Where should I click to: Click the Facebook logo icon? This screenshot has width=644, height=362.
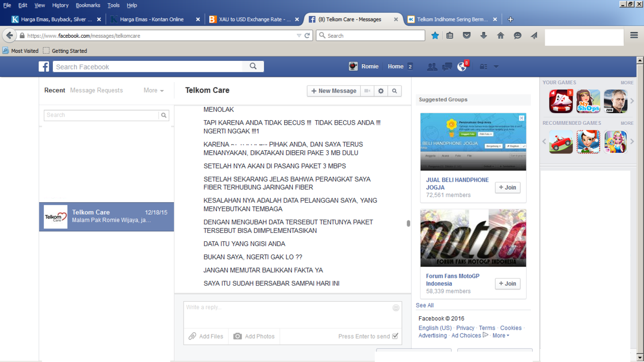click(x=44, y=66)
